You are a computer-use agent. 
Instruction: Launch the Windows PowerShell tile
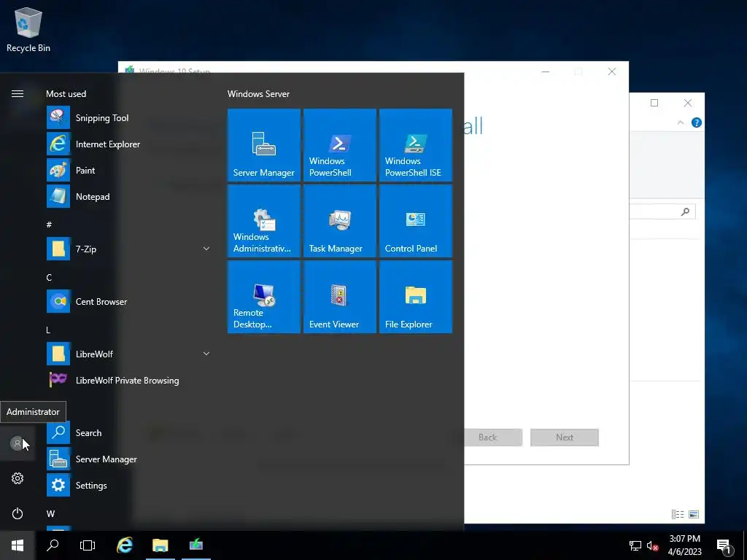(340, 145)
